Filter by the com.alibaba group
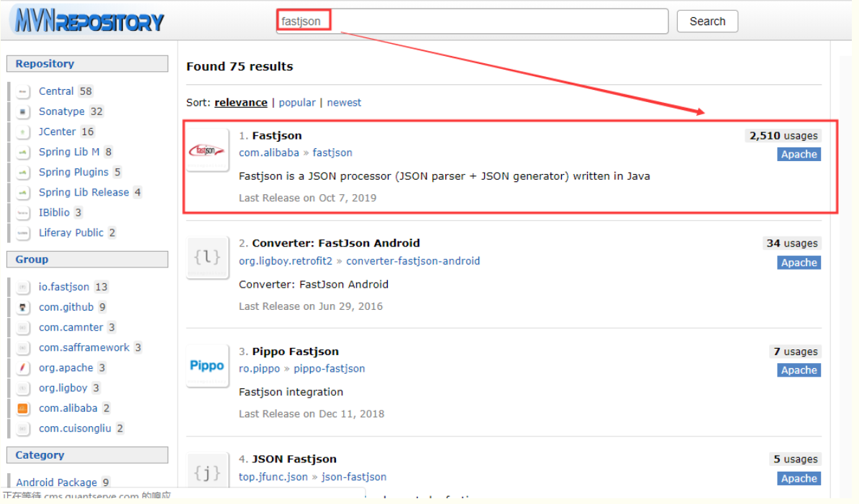The height and width of the screenshot is (504, 859). [x=68, y=408]
